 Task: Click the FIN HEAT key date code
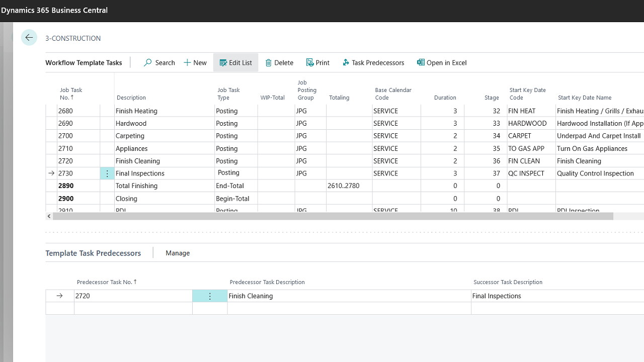[531, 111]
